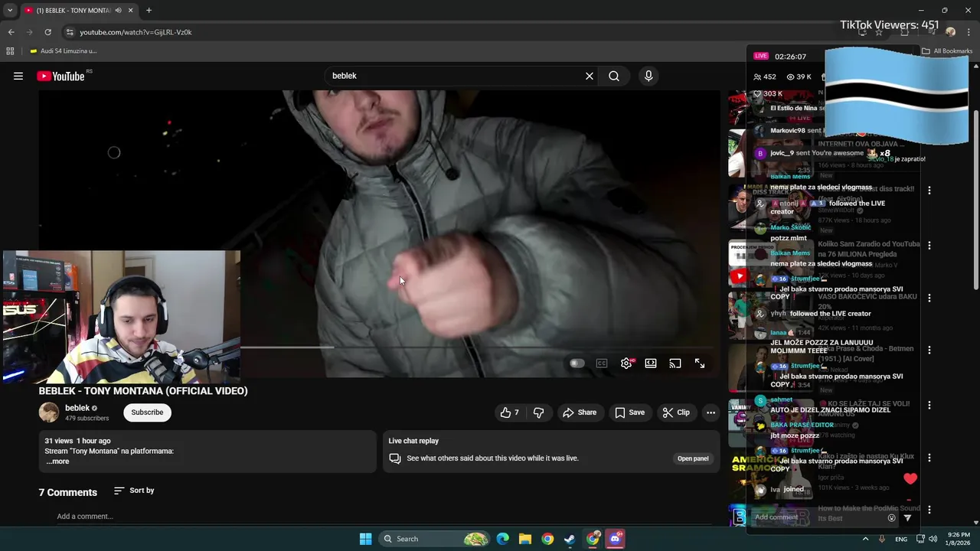Viewport: 980px width, 551px height.
Task: Share the video
Action: point(580,412)
